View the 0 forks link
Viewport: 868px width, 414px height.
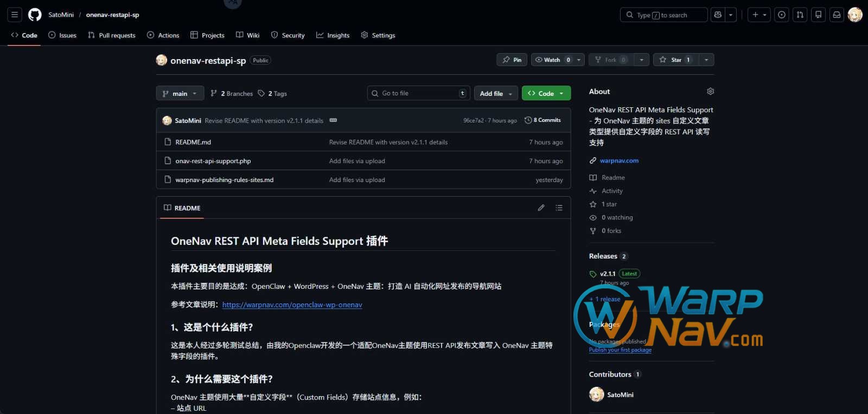(605, 231)
